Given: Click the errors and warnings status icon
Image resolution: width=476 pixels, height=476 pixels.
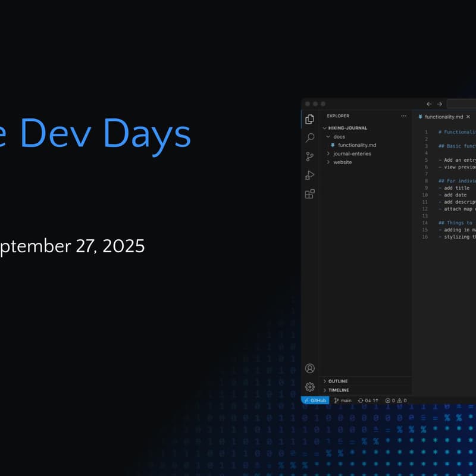Looking at the screenshot, I should [394, 400].
